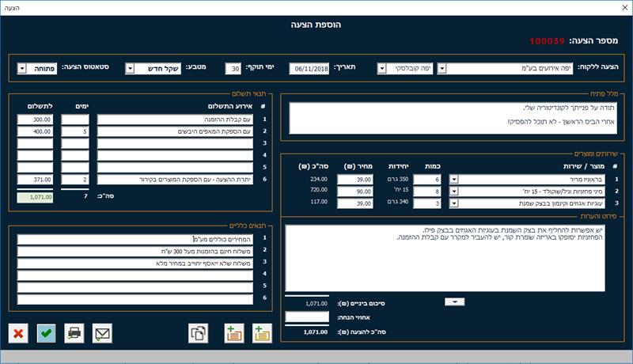
Task: Click the quantity field for row 2
Action: click(427, 191)
